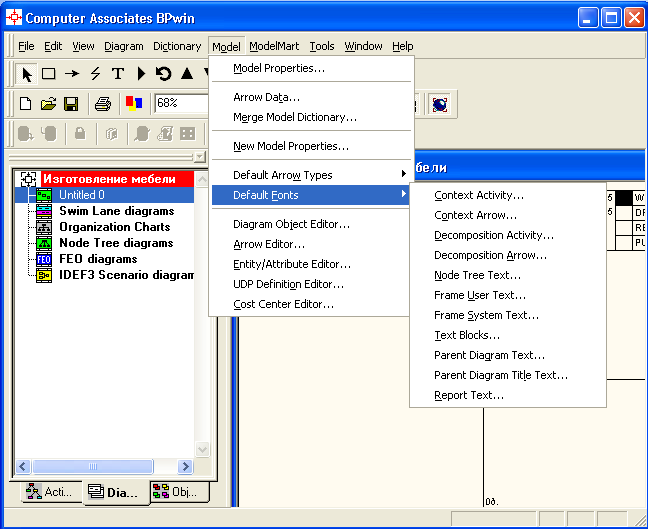Select the Activity Box tool
The image size is (648, 529).
[49, 74]
